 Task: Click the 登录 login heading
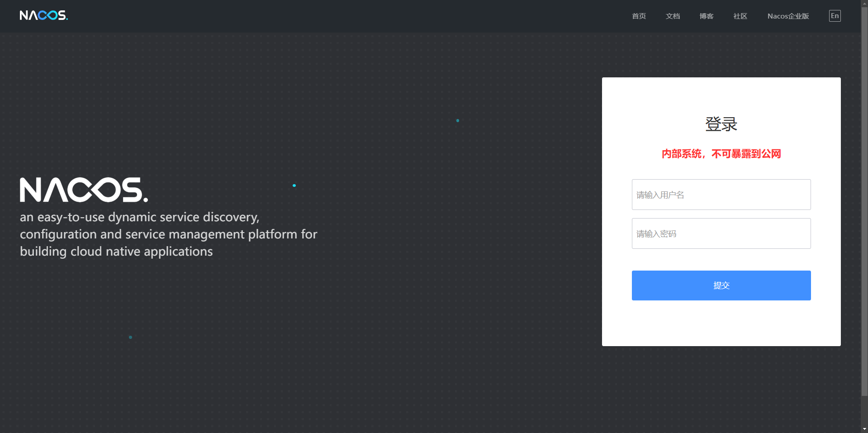[x=721, y=124]
